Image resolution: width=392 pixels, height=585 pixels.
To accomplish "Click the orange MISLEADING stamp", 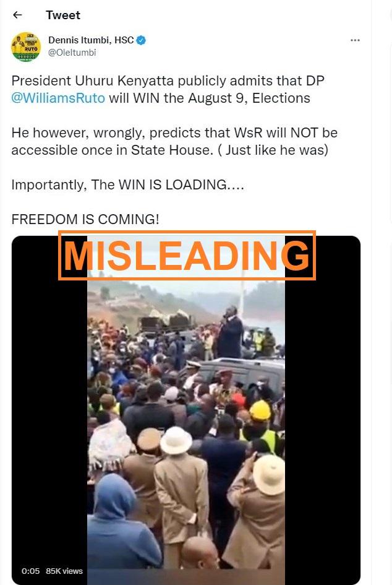I will point(187,256).
